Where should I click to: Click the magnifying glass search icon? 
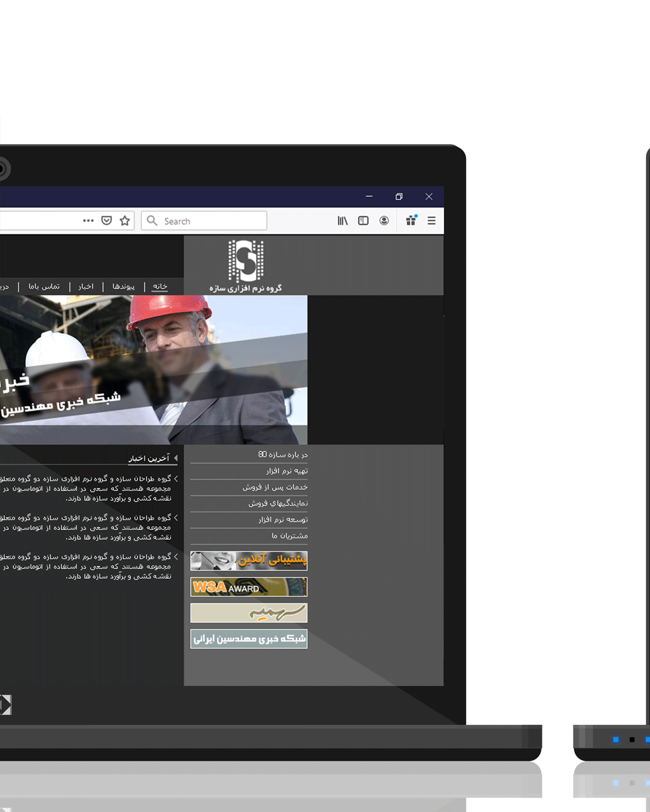pyautogui.click(x=152, y=221)
